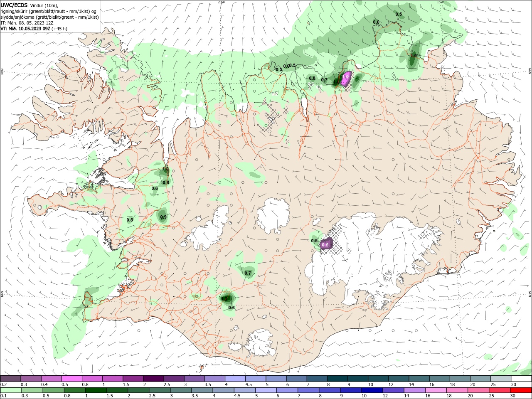This screenshot has height=399, width=532.
Task: Click the 0.6 label below the 1.3 cell
Action: click(232, 308)
